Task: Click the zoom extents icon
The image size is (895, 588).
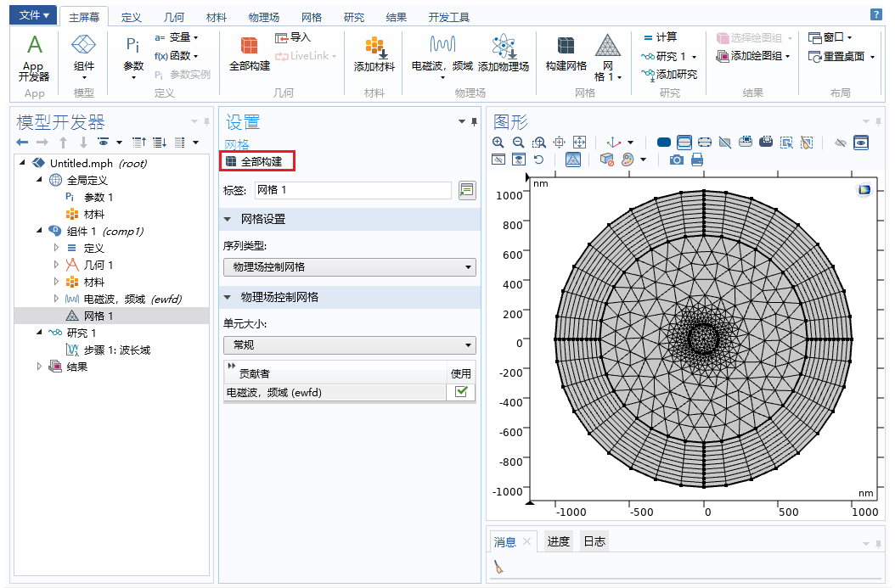Action: [580, 143]
